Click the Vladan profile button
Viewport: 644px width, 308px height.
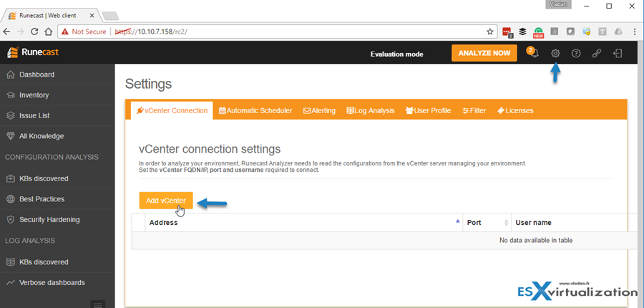(558, 4)
